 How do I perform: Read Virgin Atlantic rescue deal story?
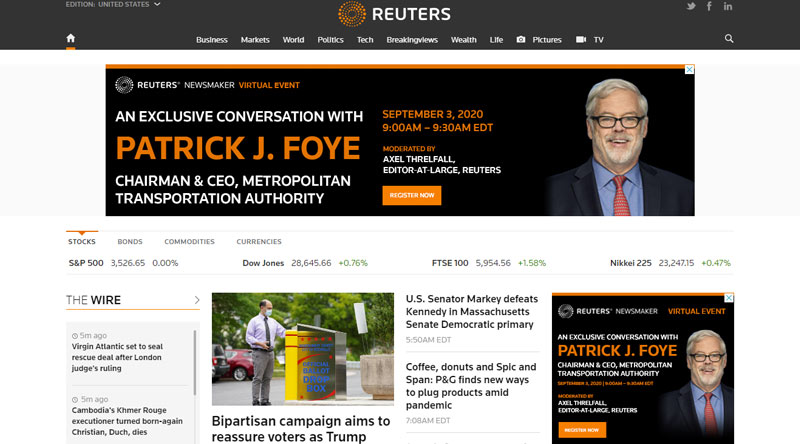(x=117, y=357)
